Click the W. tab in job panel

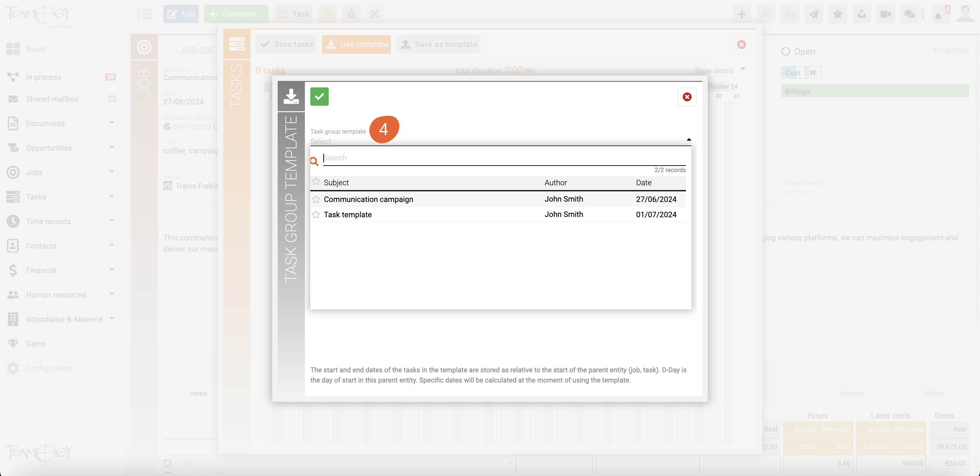pyautogui.click(x=813, y=73)
